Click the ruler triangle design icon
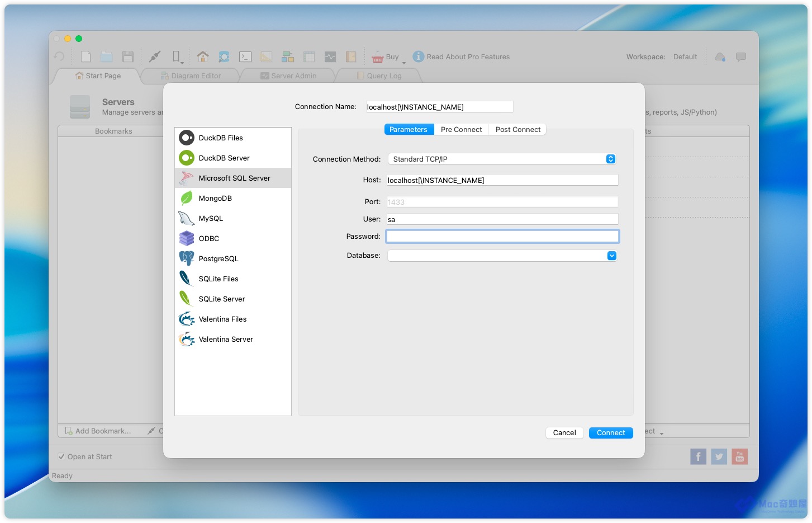The height and width of the screenshot is (523, 812). (x=266, y=56)
